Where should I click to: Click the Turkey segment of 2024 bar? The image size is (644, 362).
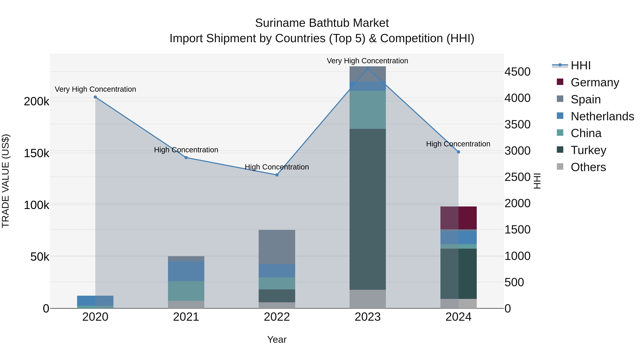click(x=458, y=274)
